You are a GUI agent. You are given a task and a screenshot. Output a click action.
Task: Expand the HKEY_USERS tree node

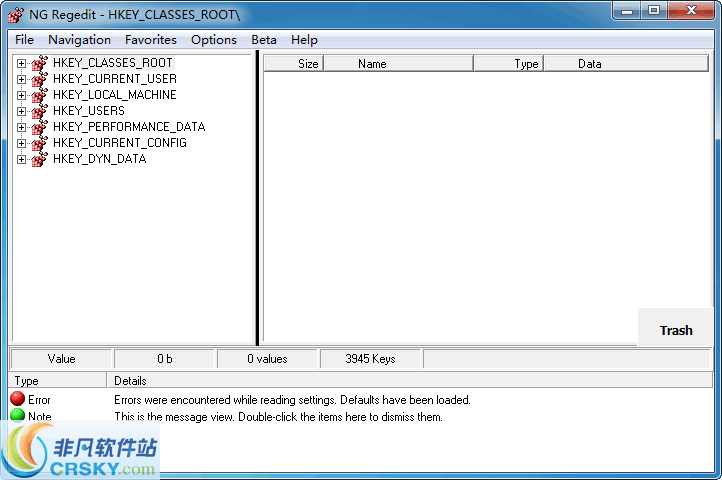[x=21, y=111]
